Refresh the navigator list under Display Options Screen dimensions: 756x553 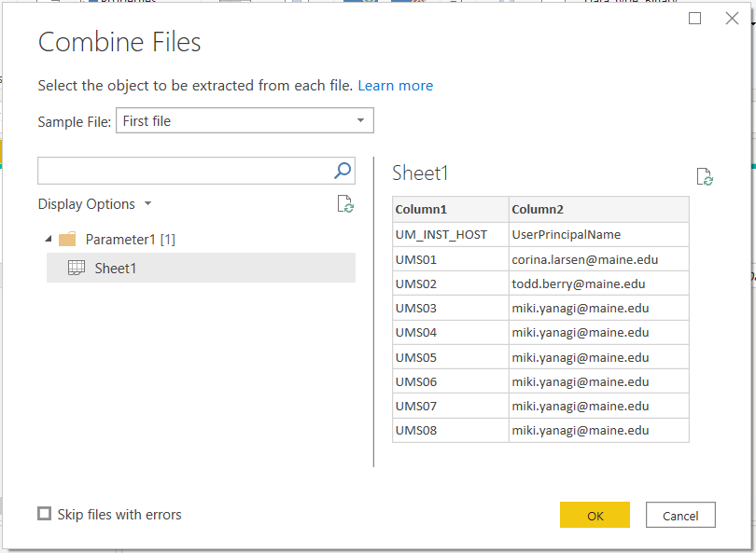pyautogui.click(x=345, y=204)
